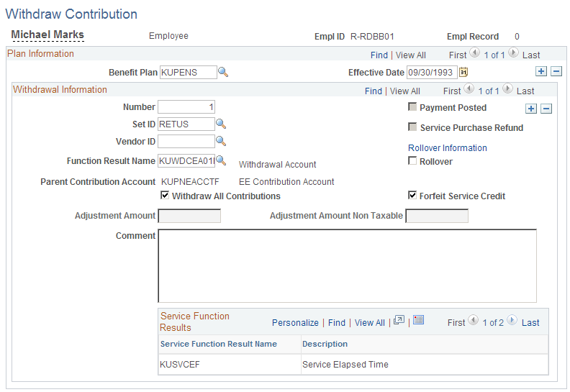This screenshot has width=570, height=392.
Task: Open Function Result Name lookup magnifier
Action: click(x=221, y=160)
